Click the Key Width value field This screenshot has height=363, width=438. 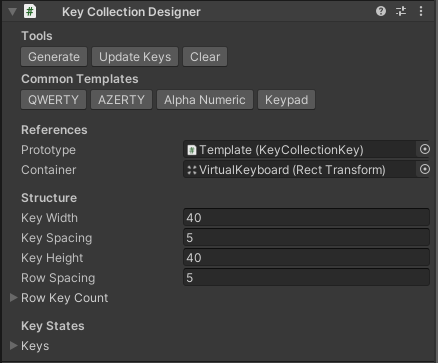click(x=306, y=218)
